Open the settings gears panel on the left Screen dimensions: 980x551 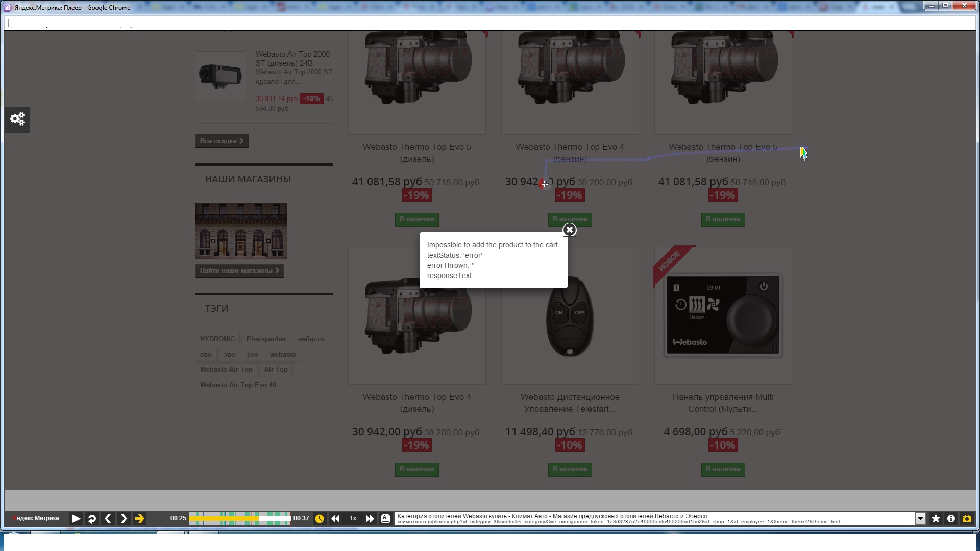pyautogui.click(x=17, y=119)
